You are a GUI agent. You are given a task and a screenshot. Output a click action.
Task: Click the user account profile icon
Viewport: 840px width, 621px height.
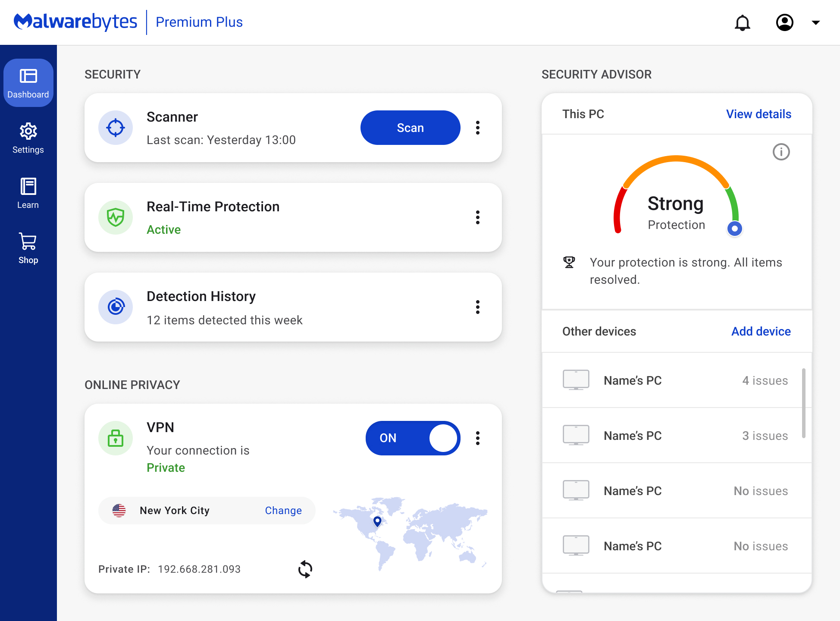pyautogui.click(x=784, y=22)
